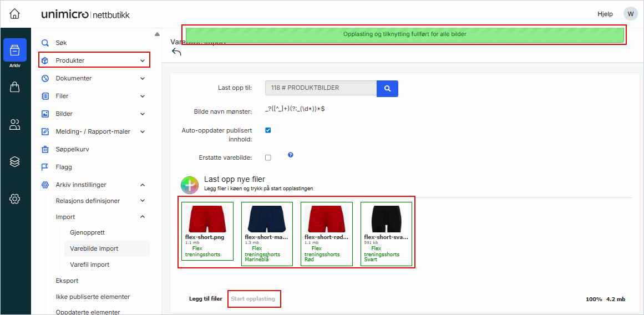Click the help question mark icon
The width and height of the screenshot is (644, 315).
pyautogui.click(x=290, y=155)
